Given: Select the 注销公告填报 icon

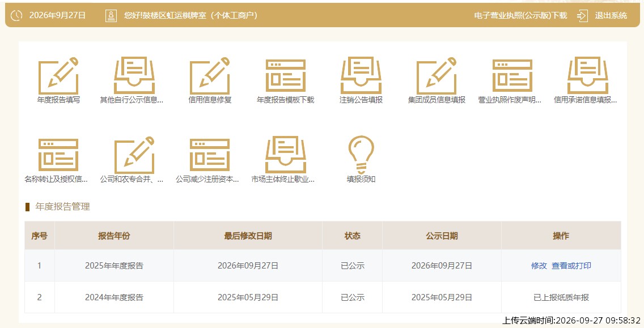Looking at the screenshot, I should [361, 75].
